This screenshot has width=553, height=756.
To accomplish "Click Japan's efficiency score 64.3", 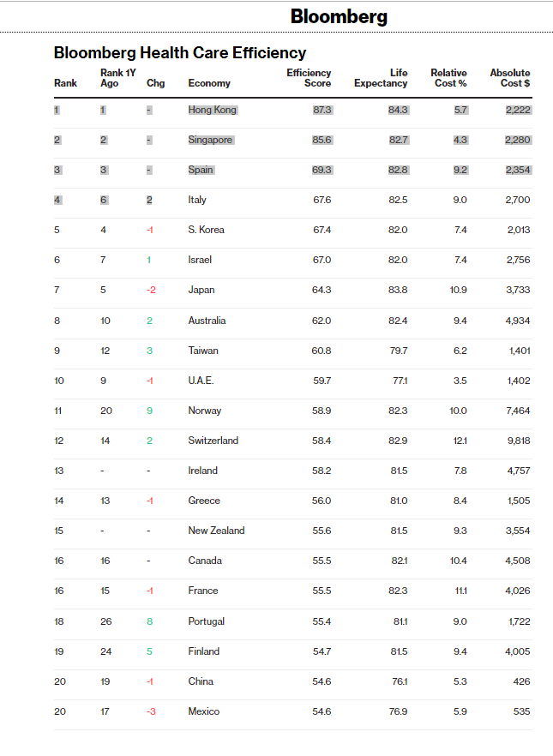I will pos(322,290).
